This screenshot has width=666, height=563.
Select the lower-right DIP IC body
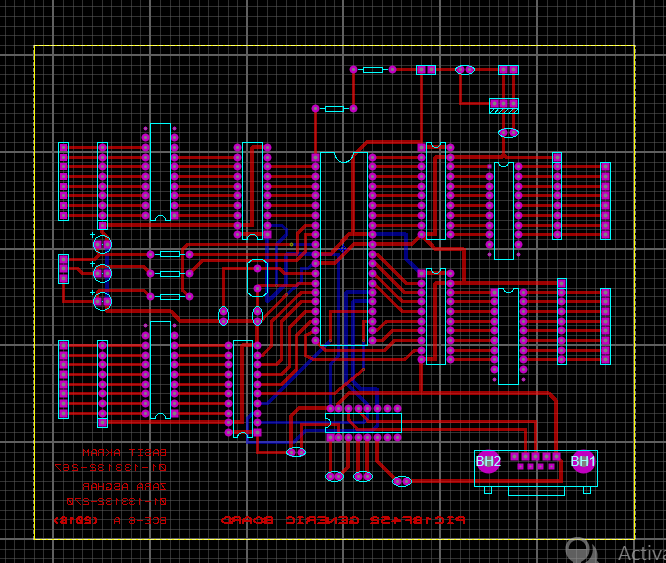point(508,336)
